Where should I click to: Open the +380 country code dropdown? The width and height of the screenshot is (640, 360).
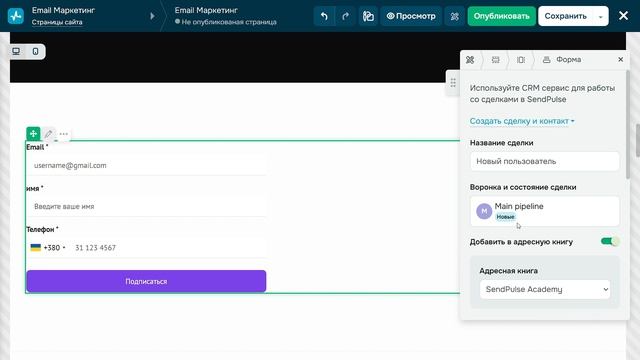pos(48,248)
